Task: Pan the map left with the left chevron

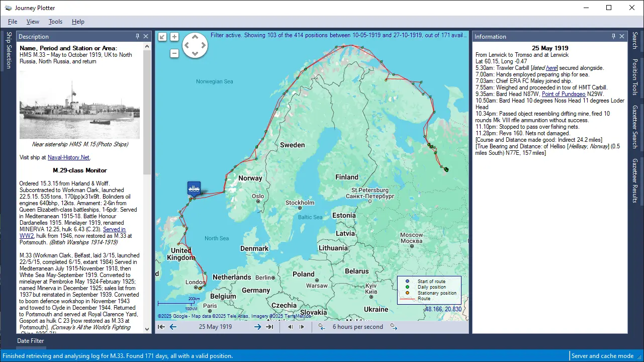Action: click(x=187, y=46)
